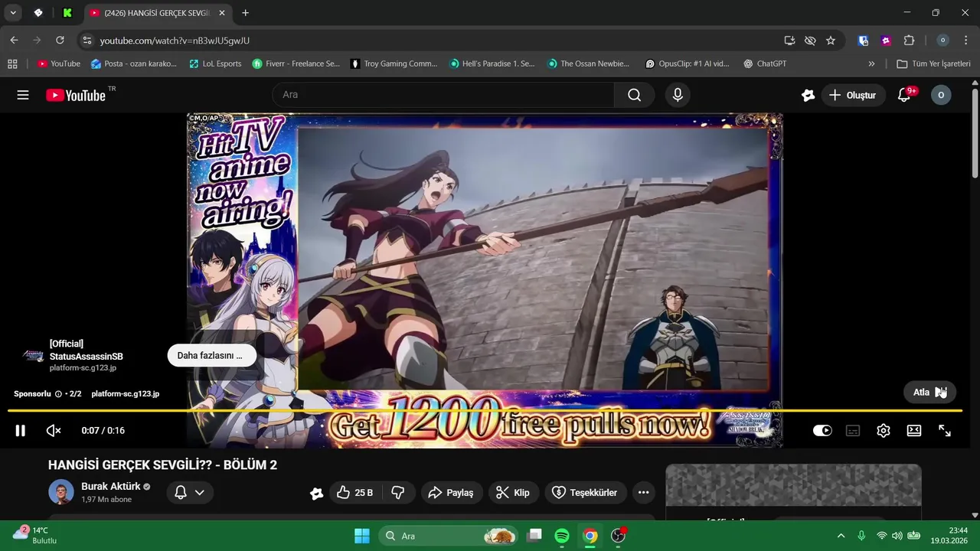Open site information icon in address bar
Image resolution: width=980 pixels, height=551 pixels.
click(x=87, y=41)
